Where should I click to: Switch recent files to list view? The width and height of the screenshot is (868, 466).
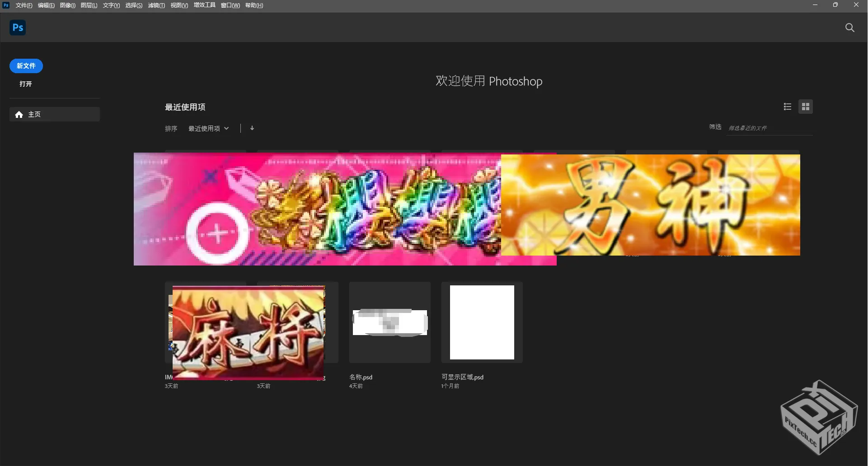pos(788,107)
